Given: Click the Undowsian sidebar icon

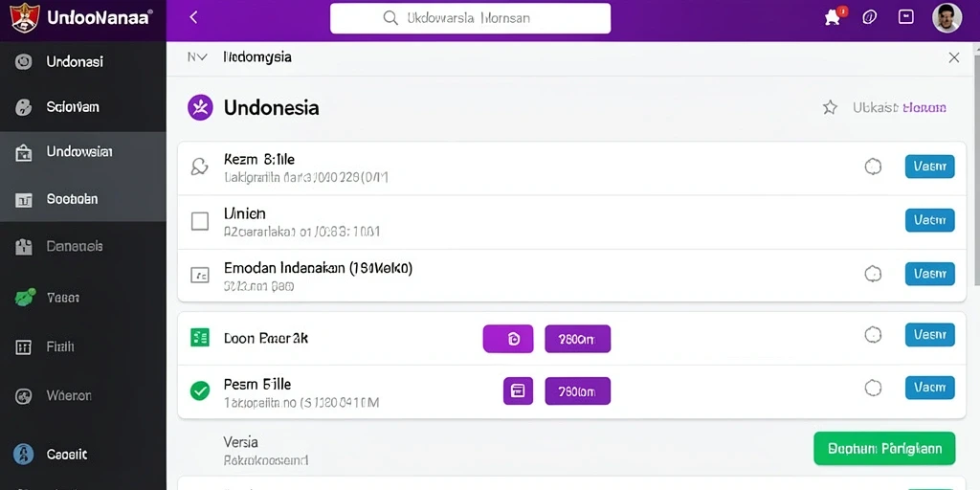Looking at the screenshot, I should (23, 153).
